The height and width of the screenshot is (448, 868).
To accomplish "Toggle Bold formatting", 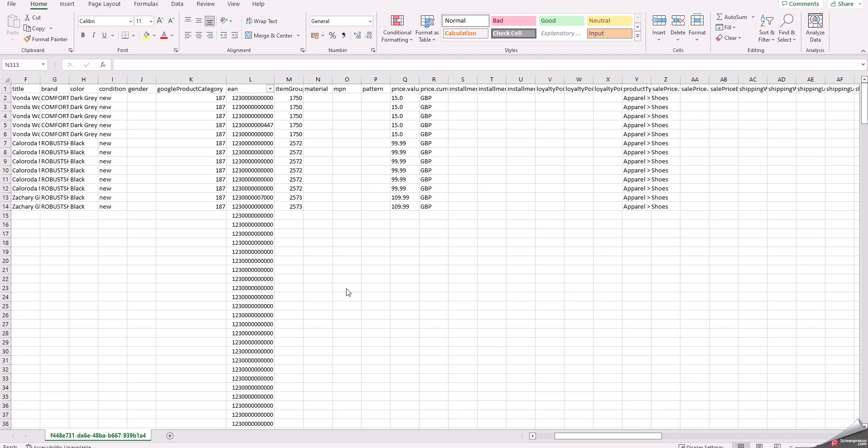I will tap(83, 35).
